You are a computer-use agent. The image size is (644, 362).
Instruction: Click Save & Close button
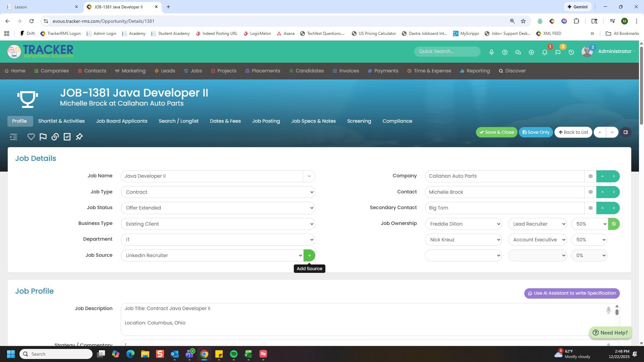coord(496,132)
